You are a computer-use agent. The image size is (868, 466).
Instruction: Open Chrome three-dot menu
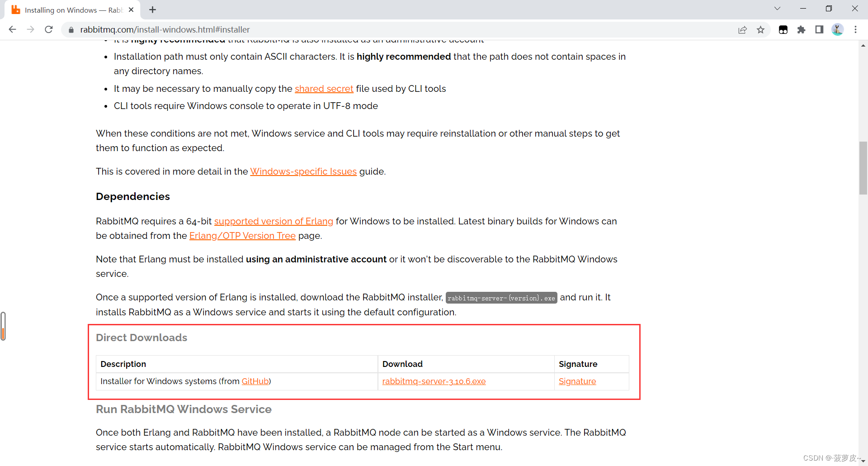coord(855,30)
